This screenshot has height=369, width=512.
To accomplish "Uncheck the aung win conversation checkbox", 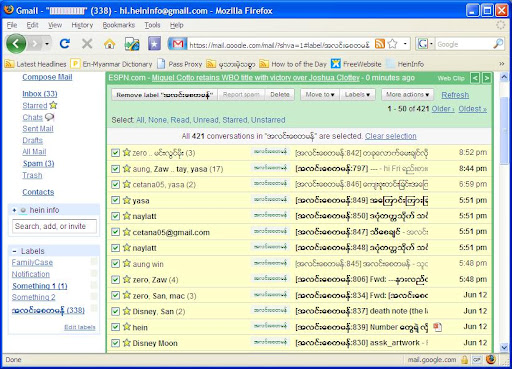I will click(115, 264).
